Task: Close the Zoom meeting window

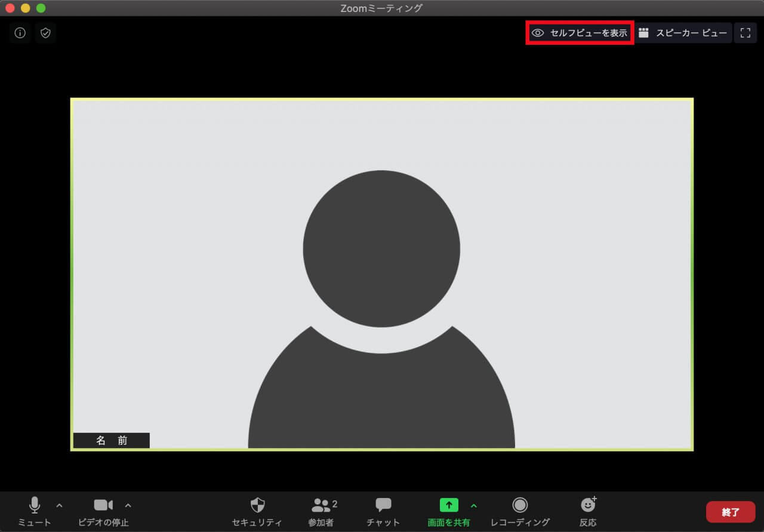Action: pyautogui.click(x=10, y=8)
